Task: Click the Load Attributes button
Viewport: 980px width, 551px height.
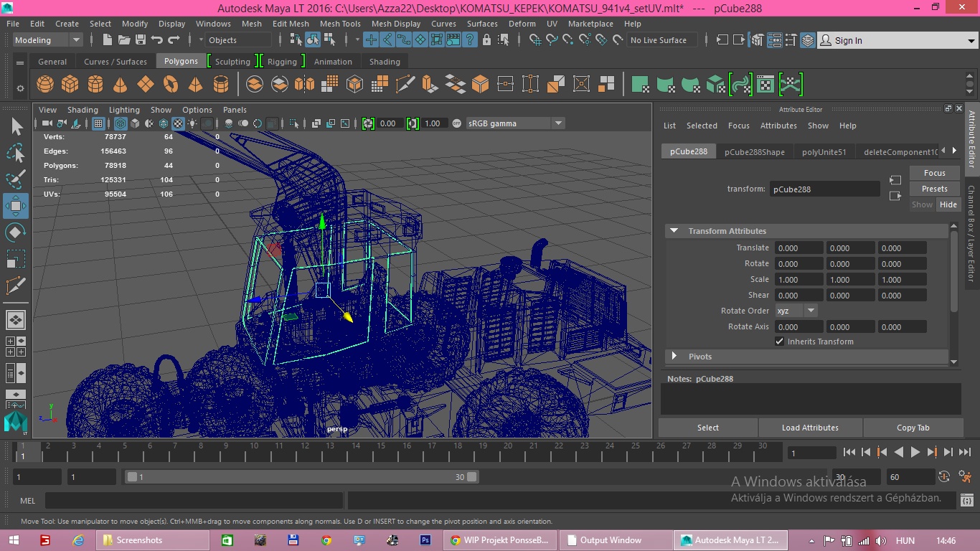Action: [x=810, y=428]
